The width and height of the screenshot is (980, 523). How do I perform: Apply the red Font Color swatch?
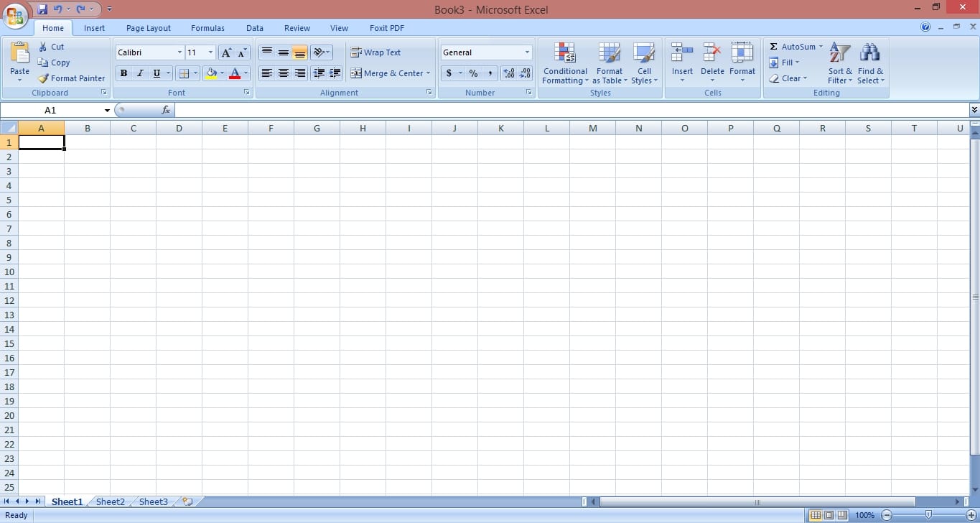coord(234,73)
